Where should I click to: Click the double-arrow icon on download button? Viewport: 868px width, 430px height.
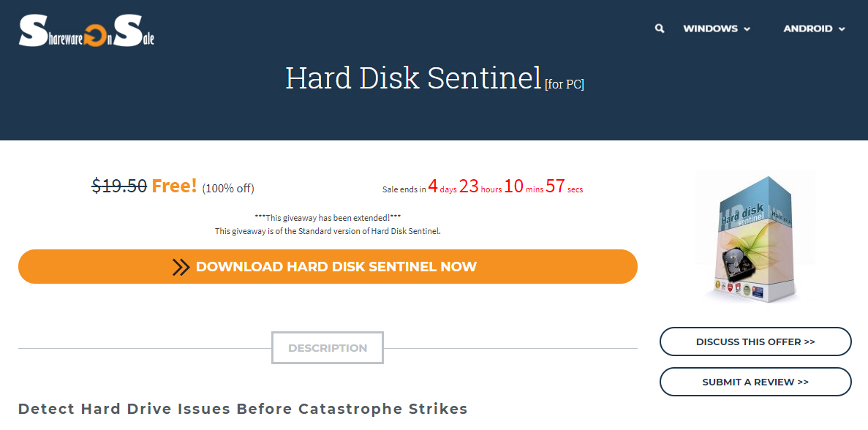click(x=181, y=267)
